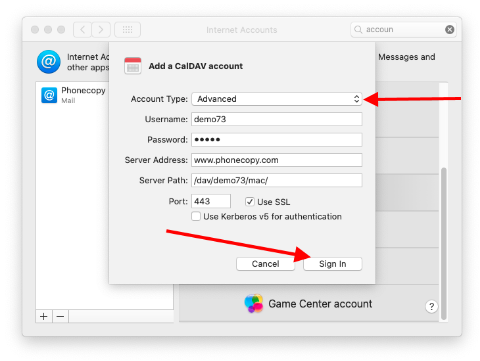Click the Port field
The width and height of the screenshot is (480, 361).
click(x=211, y=201)
